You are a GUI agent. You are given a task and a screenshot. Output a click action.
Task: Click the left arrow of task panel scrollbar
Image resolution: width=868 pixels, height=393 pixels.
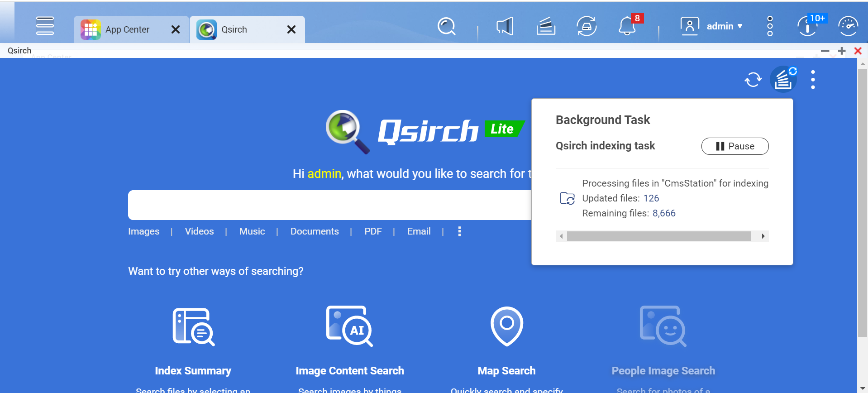[561, 236]
